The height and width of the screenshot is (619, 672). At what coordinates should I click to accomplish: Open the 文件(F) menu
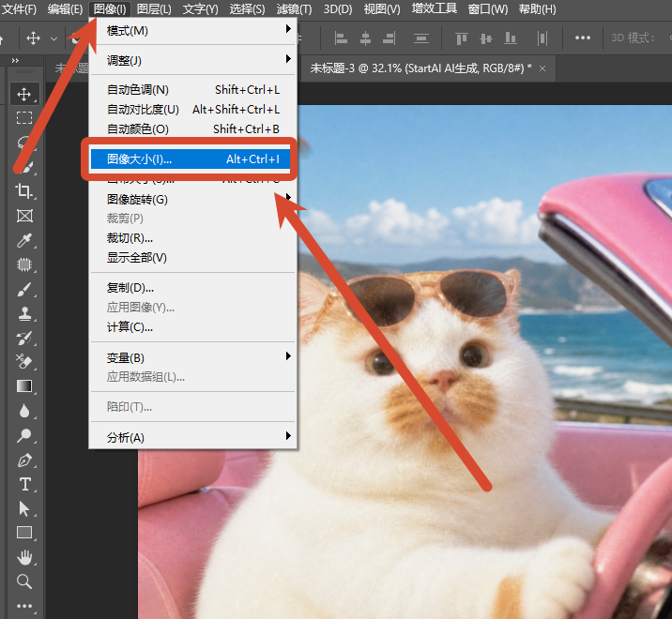pos(19,9)
